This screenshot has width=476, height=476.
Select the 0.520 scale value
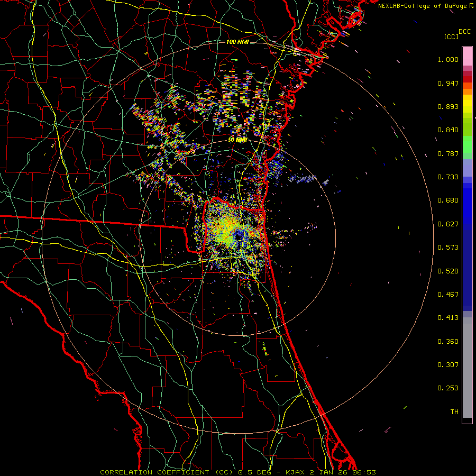[x=448, y=271]
